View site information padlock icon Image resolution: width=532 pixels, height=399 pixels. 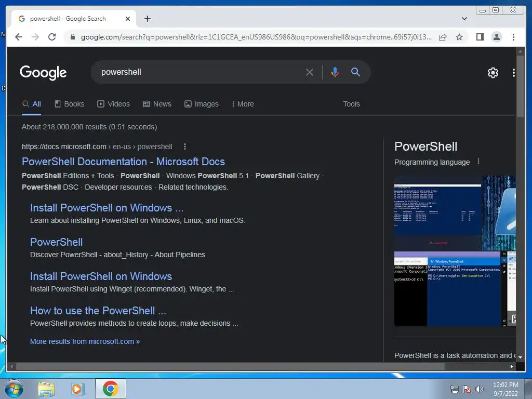(72, 37)
